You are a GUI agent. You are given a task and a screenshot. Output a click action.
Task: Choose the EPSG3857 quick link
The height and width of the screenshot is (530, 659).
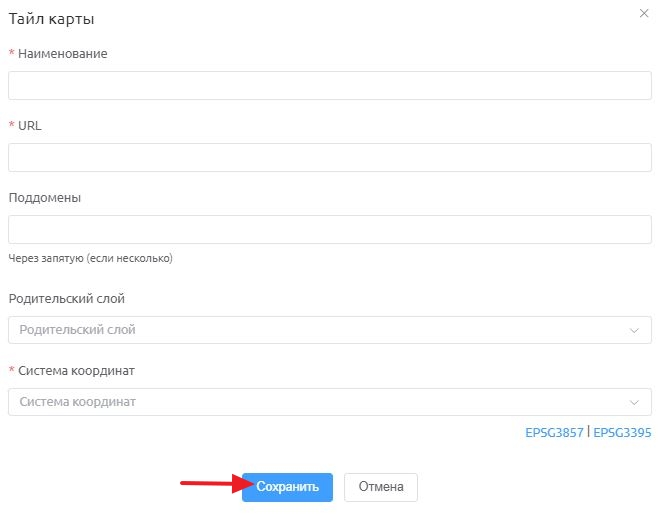[x=554, y=432]
